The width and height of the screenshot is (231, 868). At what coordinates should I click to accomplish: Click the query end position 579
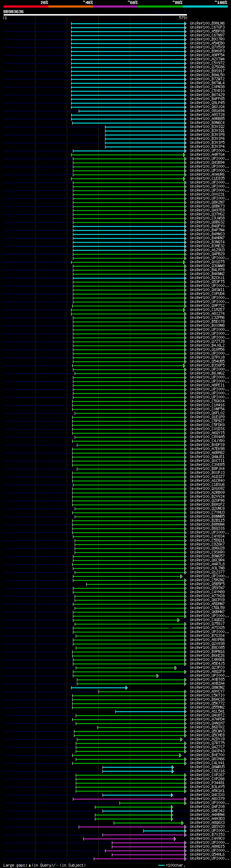point(182,18)
